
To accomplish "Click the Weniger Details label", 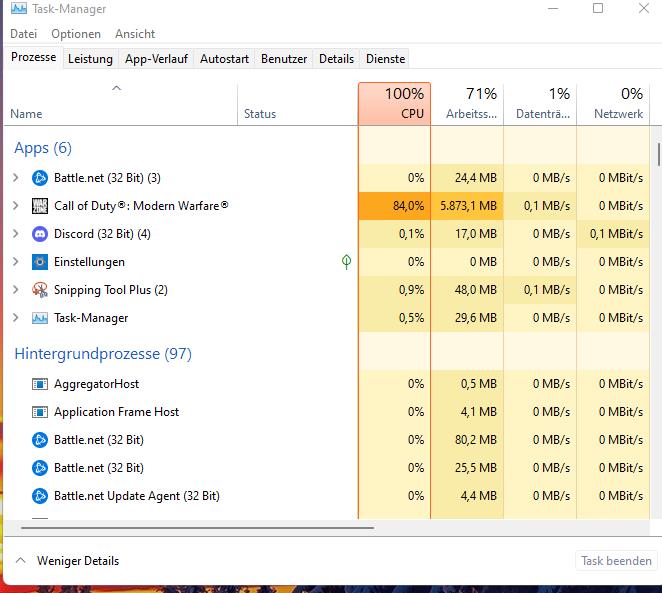I will point(78,561).
